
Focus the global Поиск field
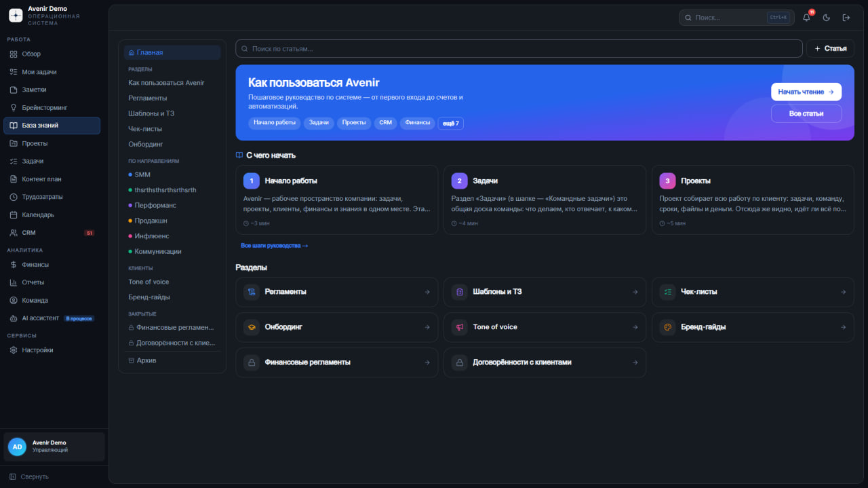736,18
